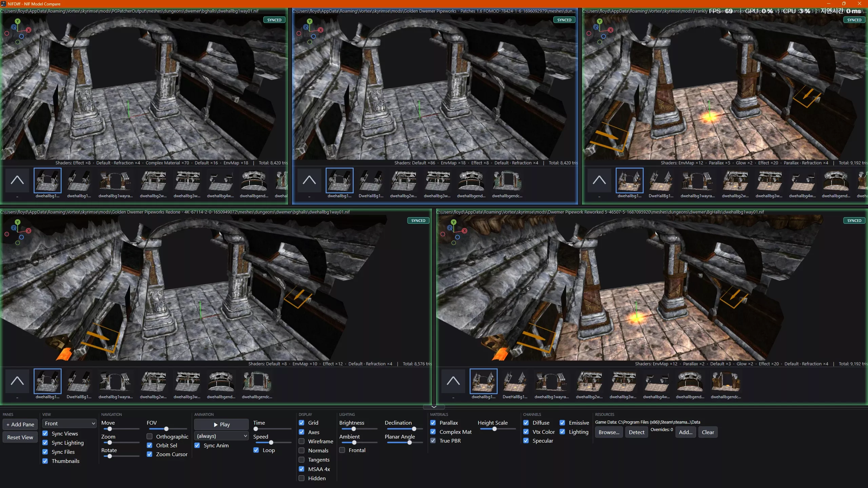Open dwehallbg4w thumbnail in PGPatcherOutput pane
This screenshot has width=868, height=488.
(x=220, y=183)
